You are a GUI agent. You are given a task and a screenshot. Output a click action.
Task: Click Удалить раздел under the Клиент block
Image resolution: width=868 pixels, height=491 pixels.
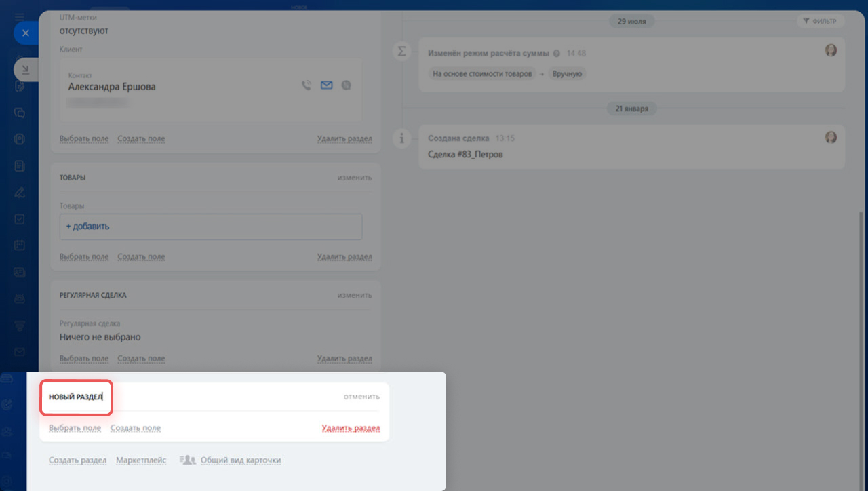tap(344, 138)
